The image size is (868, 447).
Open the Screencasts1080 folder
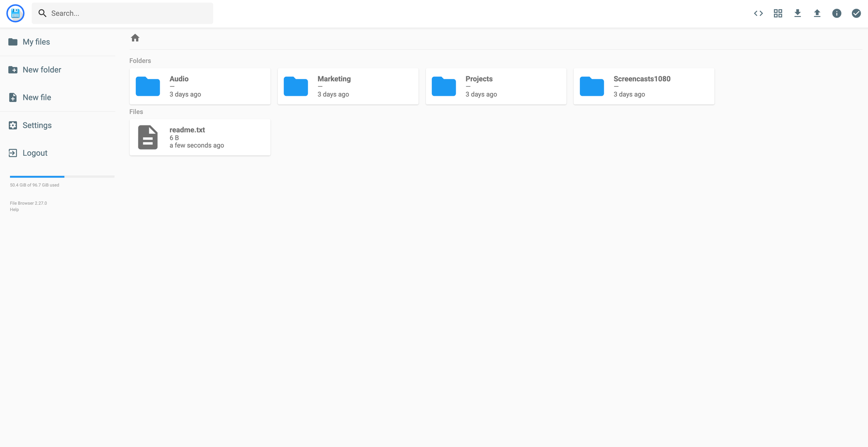(x=644, y=86)
